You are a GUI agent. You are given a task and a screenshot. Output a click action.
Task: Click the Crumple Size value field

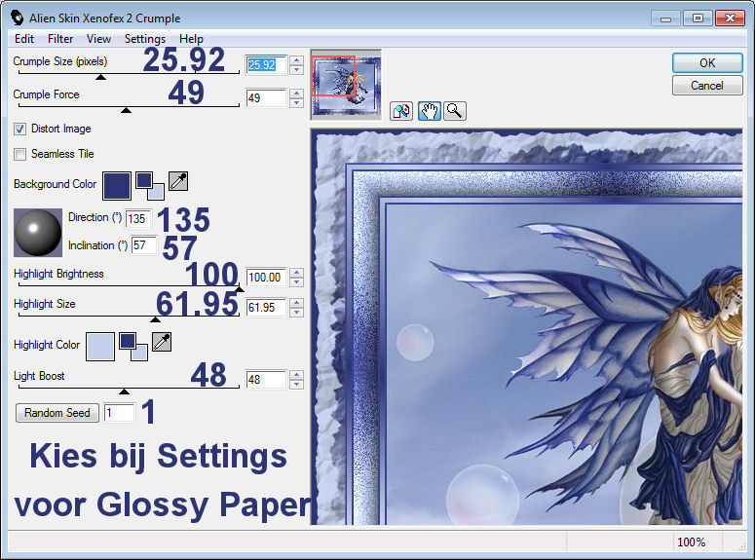[266, 65]
